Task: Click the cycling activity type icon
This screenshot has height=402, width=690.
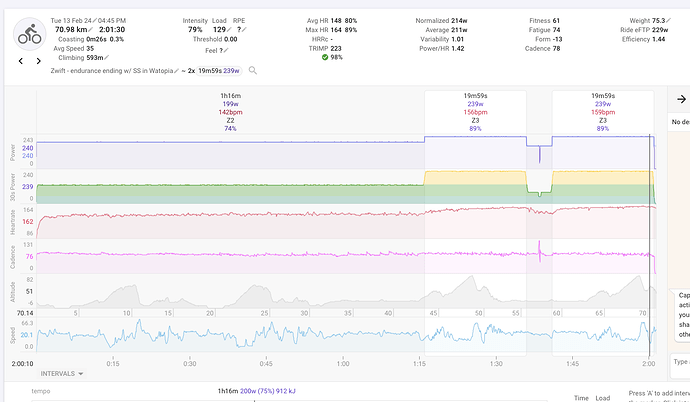Action: pos(29,34)
